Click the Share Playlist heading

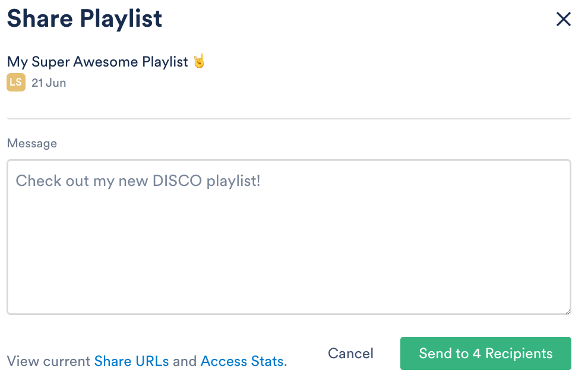tap(84, 18)
